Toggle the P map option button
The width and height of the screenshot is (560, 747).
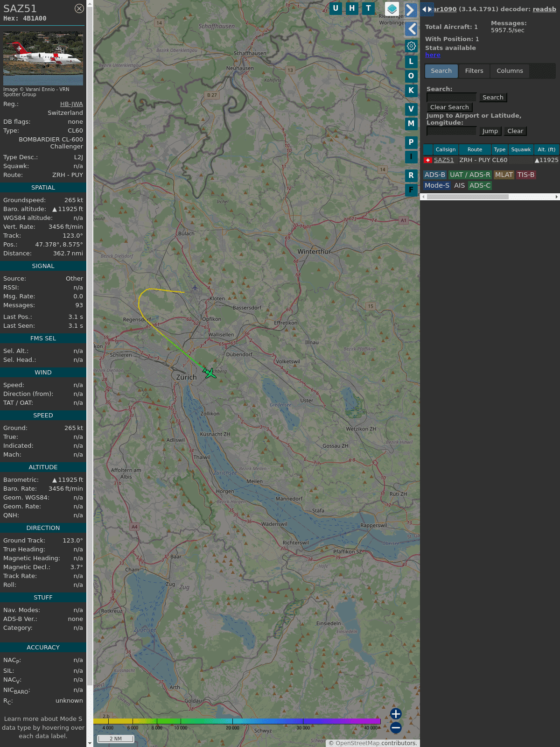(411, 142)
